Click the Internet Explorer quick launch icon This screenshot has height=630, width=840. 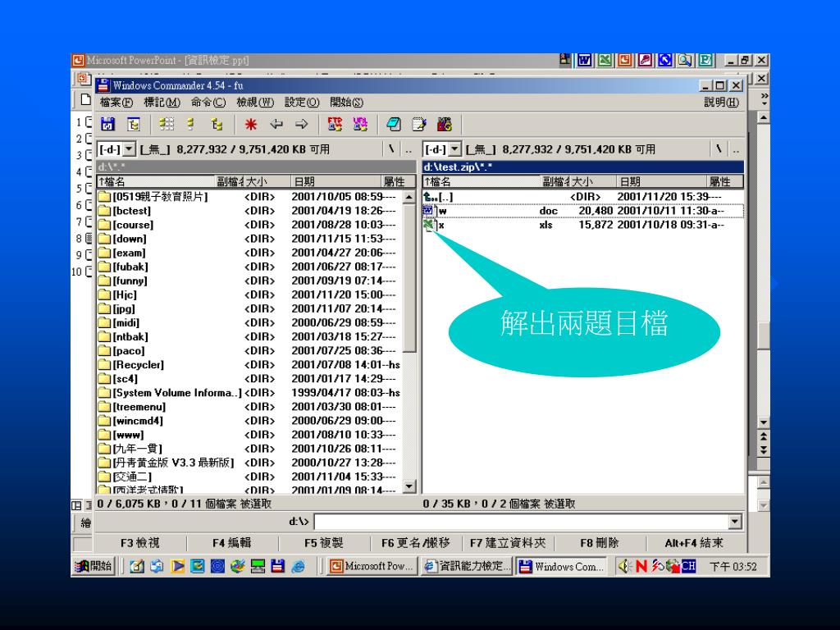point(298,566)
